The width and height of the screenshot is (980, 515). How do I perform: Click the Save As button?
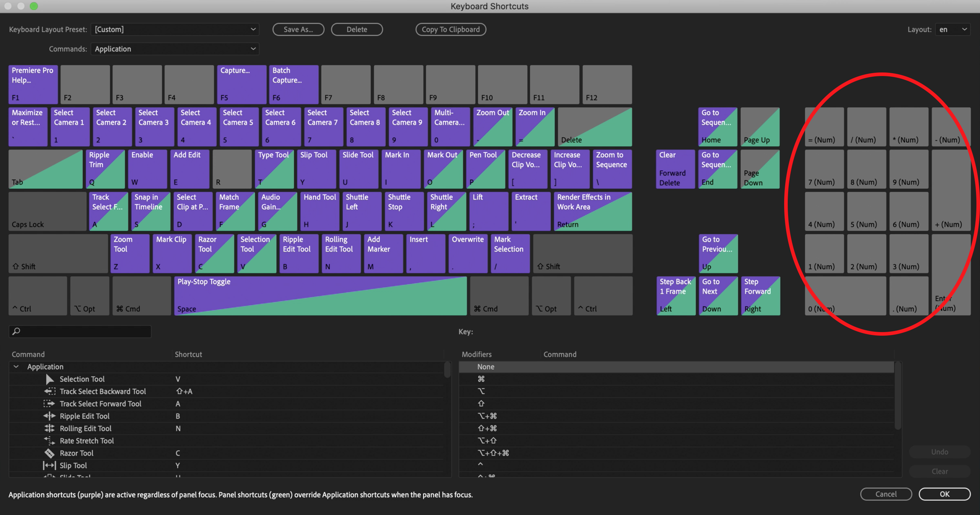[298, 29]
